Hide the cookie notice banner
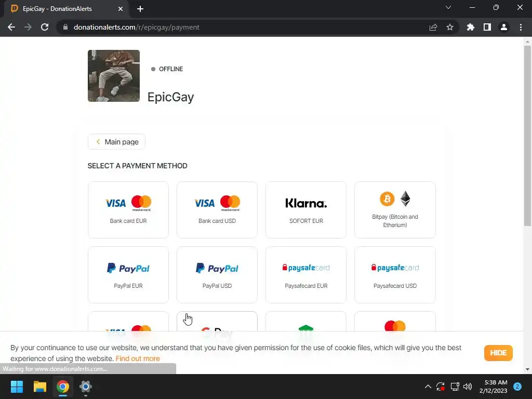Image resolution: width=532 pixels, height=399 pixels. coord(498,353)
